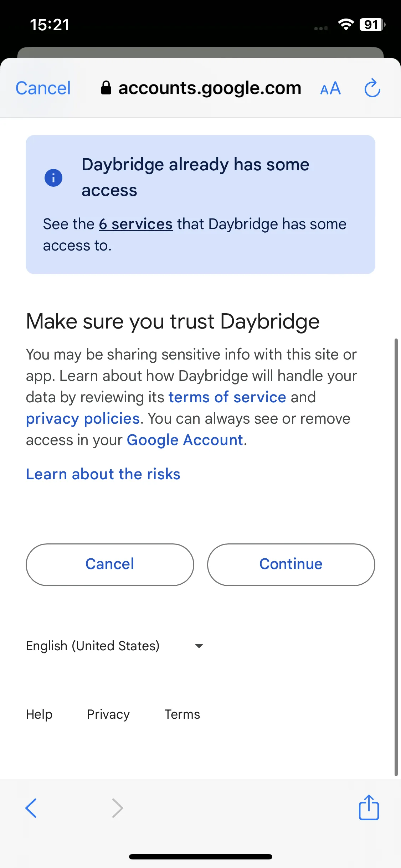
Task: Tap the battery indicator showing 91
Action: [x=372, y=25]
